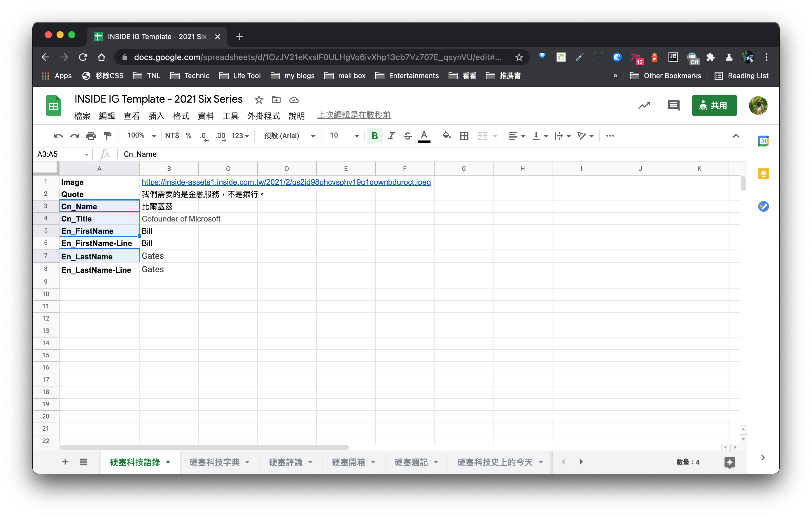The height and width of the screenshot is (517, 812).
Task: Format as percent
Action: (x=188, y=136)
